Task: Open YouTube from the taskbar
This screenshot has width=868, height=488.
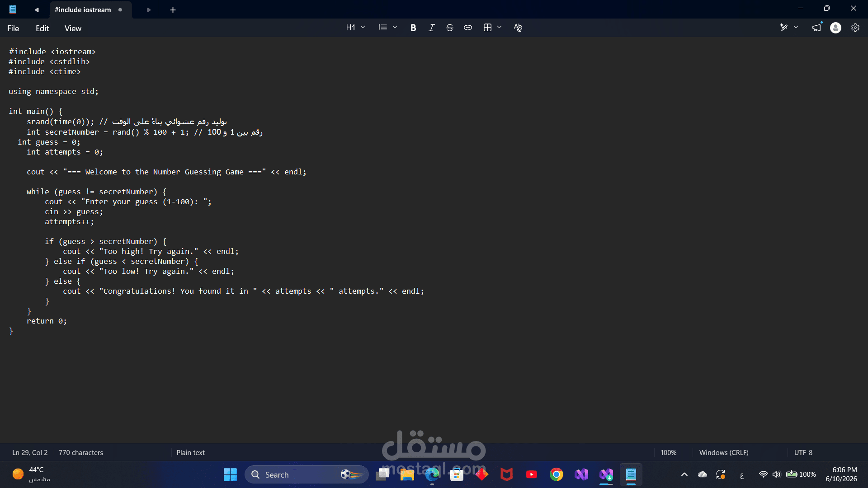Action: [x=532, y=474]
